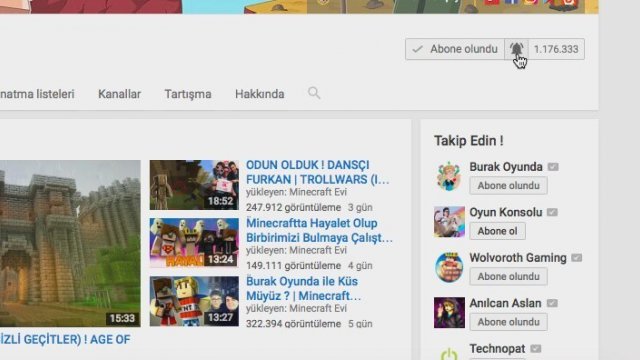
Task: Subscribe to Oyun Konsolu with 'Abone ol'
Action: (x=497, y=231)
